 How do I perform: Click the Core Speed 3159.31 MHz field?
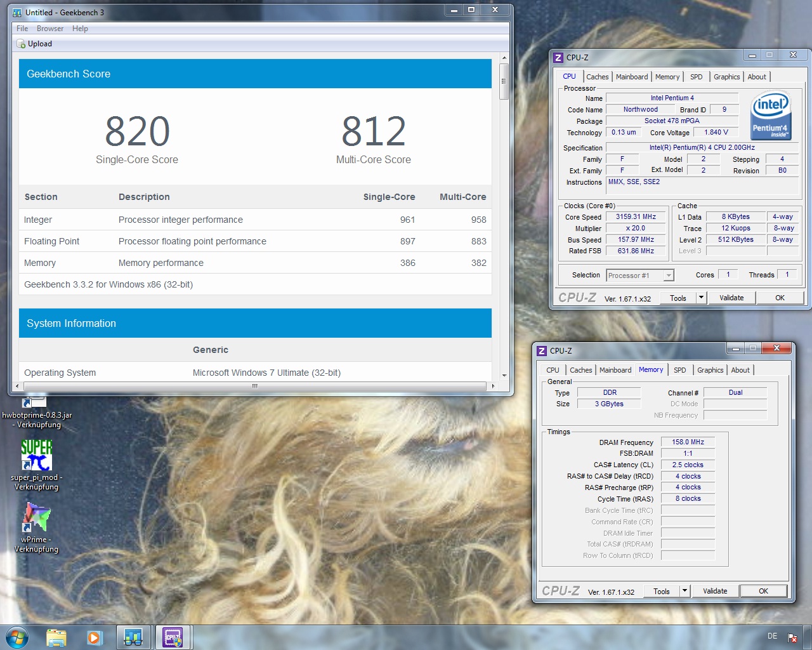636,216
